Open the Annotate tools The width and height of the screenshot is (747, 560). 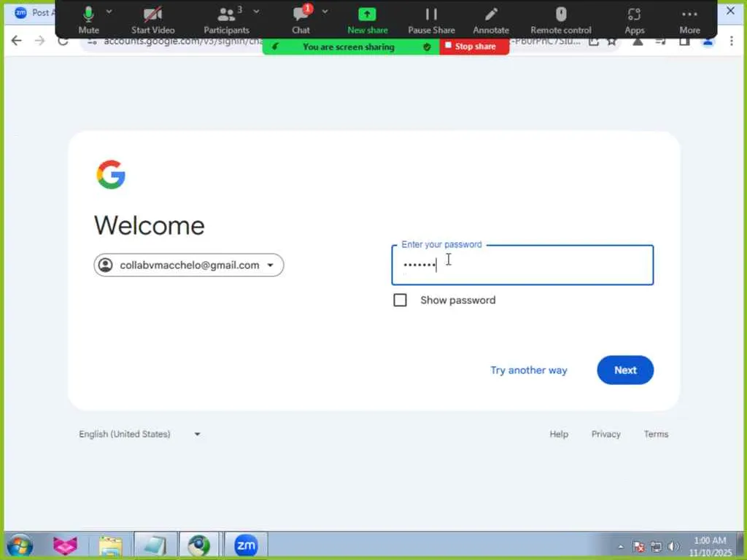coord(491,20)
